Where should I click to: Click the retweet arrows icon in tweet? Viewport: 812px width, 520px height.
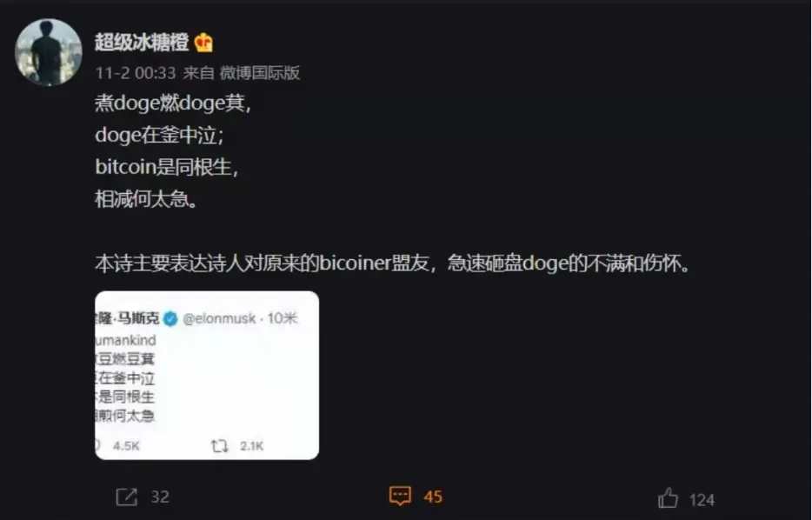tap(220, 446)
